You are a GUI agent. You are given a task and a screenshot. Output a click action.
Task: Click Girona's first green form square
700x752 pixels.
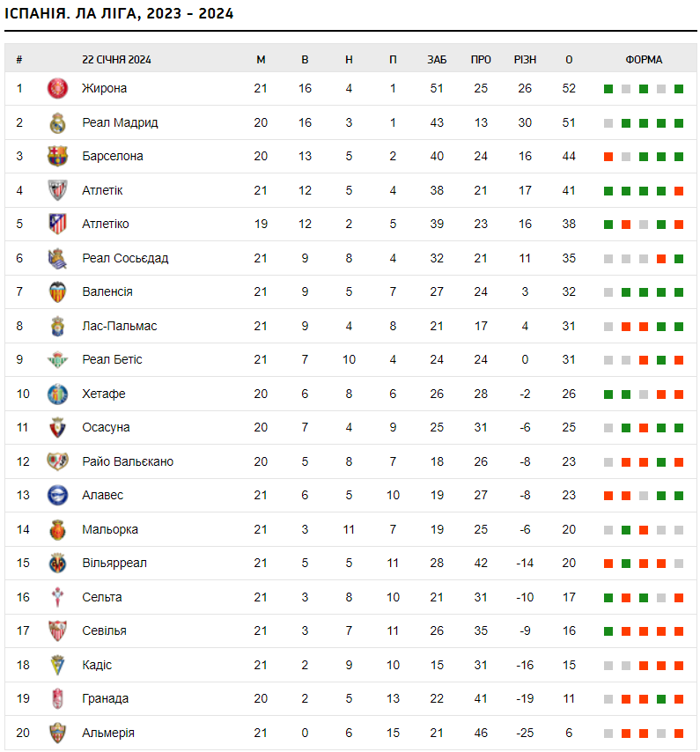point(608,89)
